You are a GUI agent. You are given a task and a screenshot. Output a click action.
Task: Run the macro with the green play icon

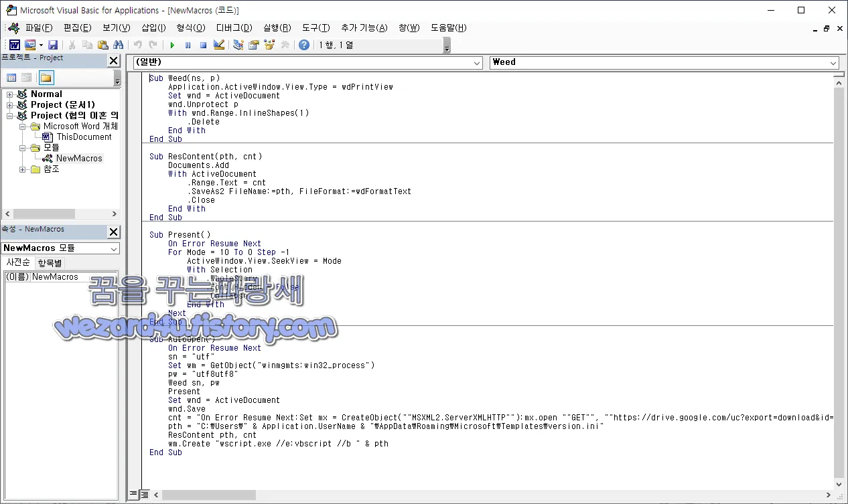click(x=172, y=45)
